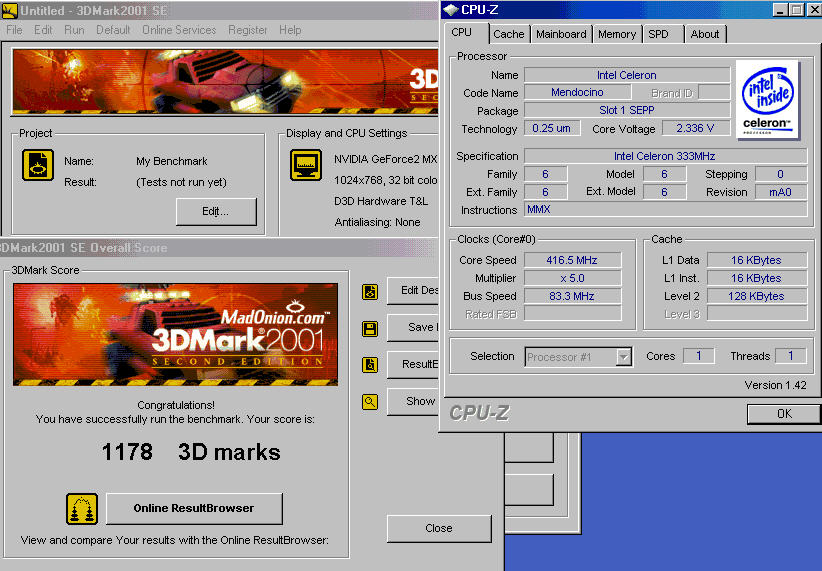Image resolution: width=822 pixels, height=571 pixels.
Task: Open the Run menu in 3DMark
Action: [x=74, y=30]
